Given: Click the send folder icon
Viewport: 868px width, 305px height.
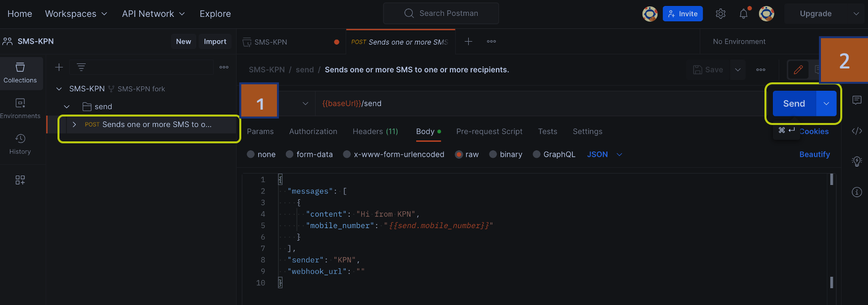Looking at the screenshot, I should click(x=87, y=107).
